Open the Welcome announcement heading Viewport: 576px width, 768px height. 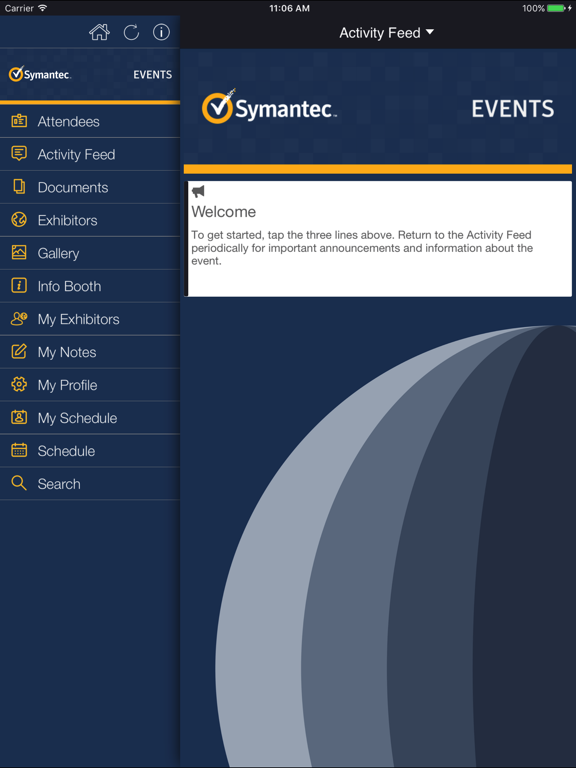click(224, 212)
